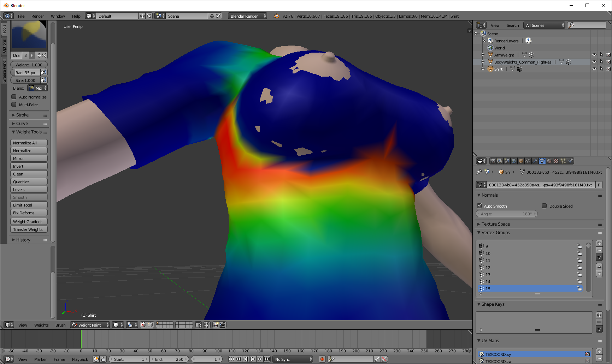This screenshot has height=364, width=612.
Task: Open the top bar Render menu
Action: 37,16
